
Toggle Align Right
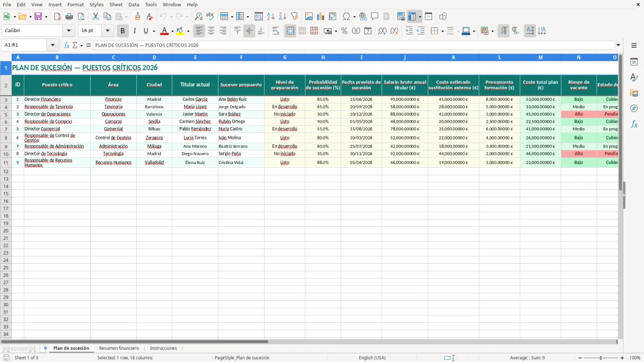pos(223,31)
